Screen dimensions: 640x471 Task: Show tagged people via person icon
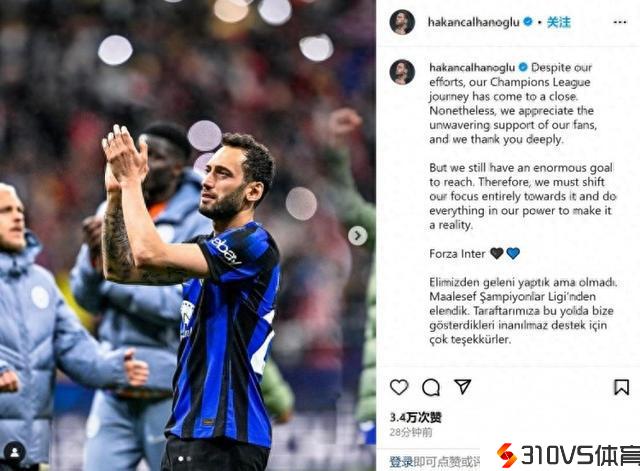(15, 452)
